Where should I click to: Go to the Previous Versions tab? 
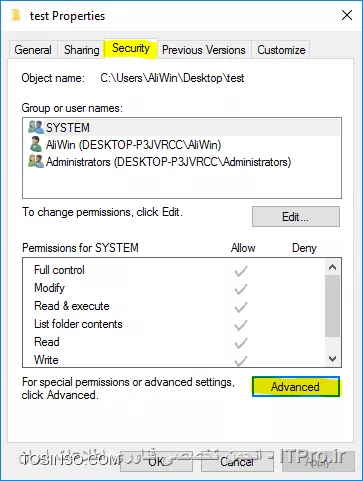click(204, 50)
